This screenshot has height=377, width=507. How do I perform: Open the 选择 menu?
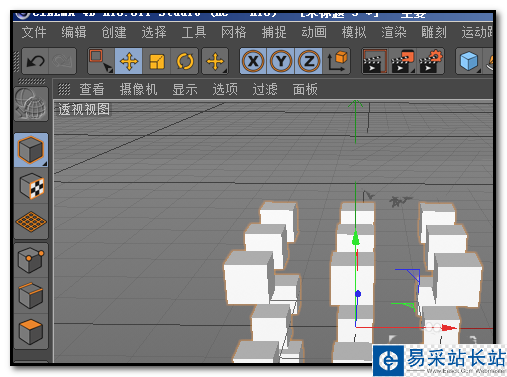[x=154, y=33]
